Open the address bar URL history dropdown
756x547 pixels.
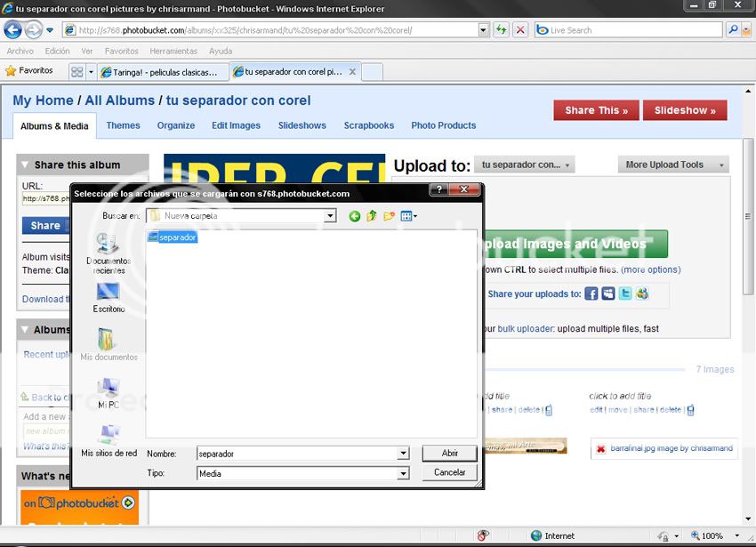484,30
